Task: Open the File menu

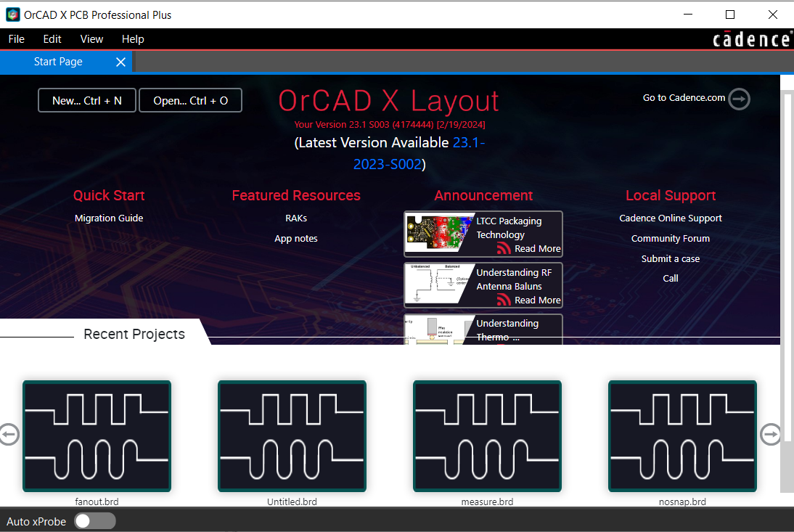Action: [16, 39]
